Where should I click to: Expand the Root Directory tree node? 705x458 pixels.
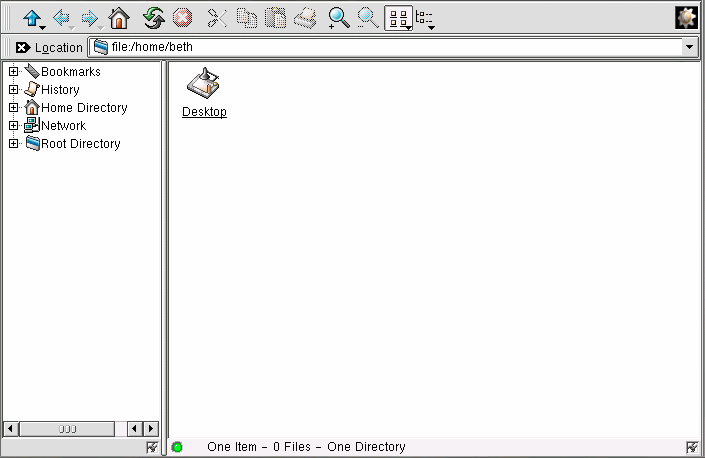click(x=14, y=144)
